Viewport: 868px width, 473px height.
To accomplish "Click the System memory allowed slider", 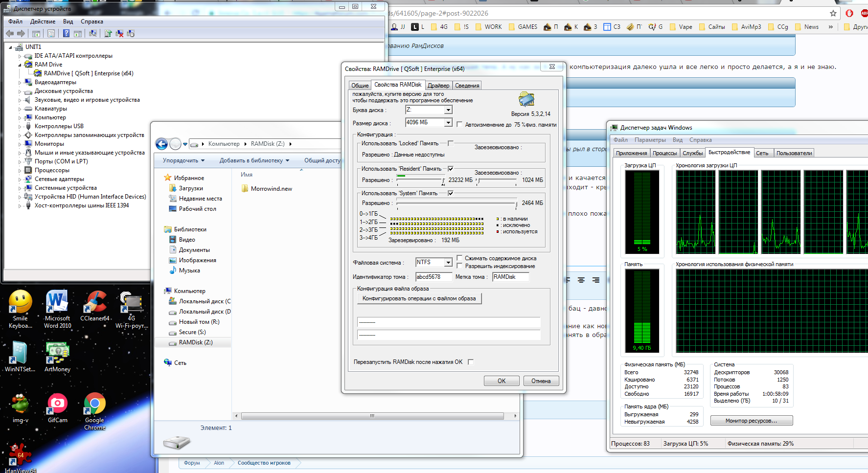I will pyautogui.click(x=456, y=203).
